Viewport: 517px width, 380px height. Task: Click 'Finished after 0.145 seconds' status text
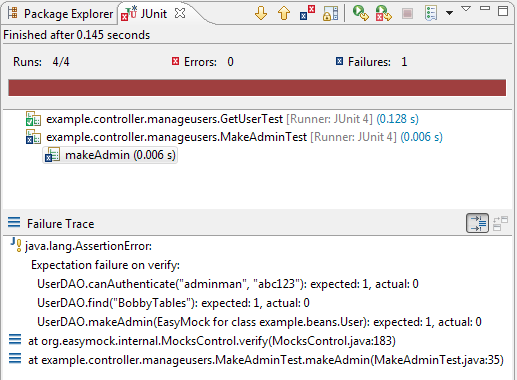click(77, 35)
